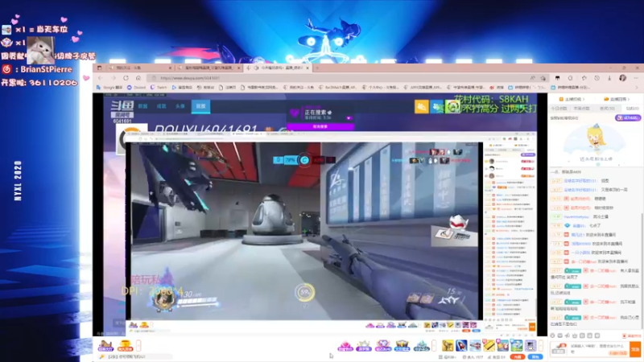Click the streamer avatar in stream header
The height and width of the screenshot is (362, 644).
tap(131, 138)
